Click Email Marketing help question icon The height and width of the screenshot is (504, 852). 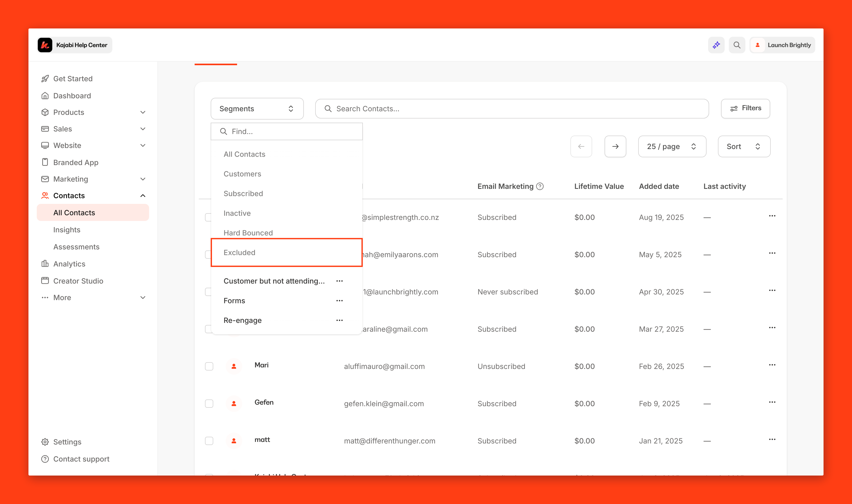tap(540, 186)
